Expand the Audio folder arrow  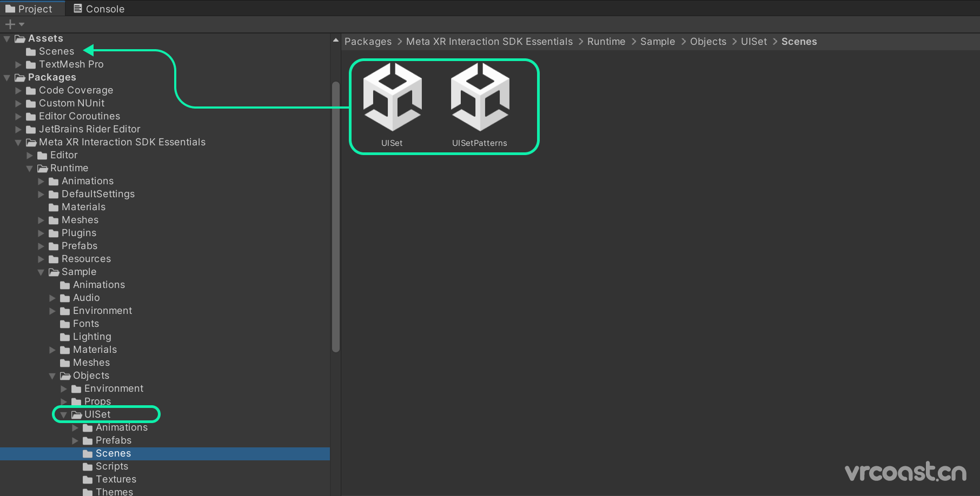(x=52, y=298)
